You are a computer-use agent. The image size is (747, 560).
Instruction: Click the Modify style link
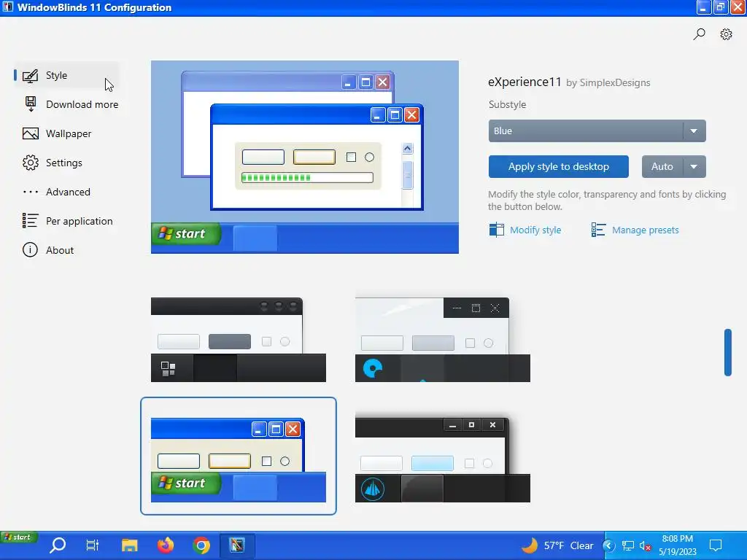[535, 230]
